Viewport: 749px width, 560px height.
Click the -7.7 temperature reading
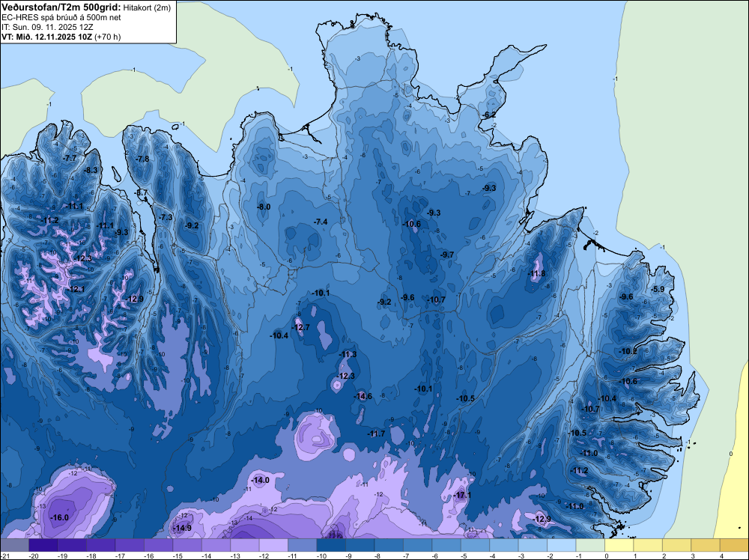(x=70, y=158)
